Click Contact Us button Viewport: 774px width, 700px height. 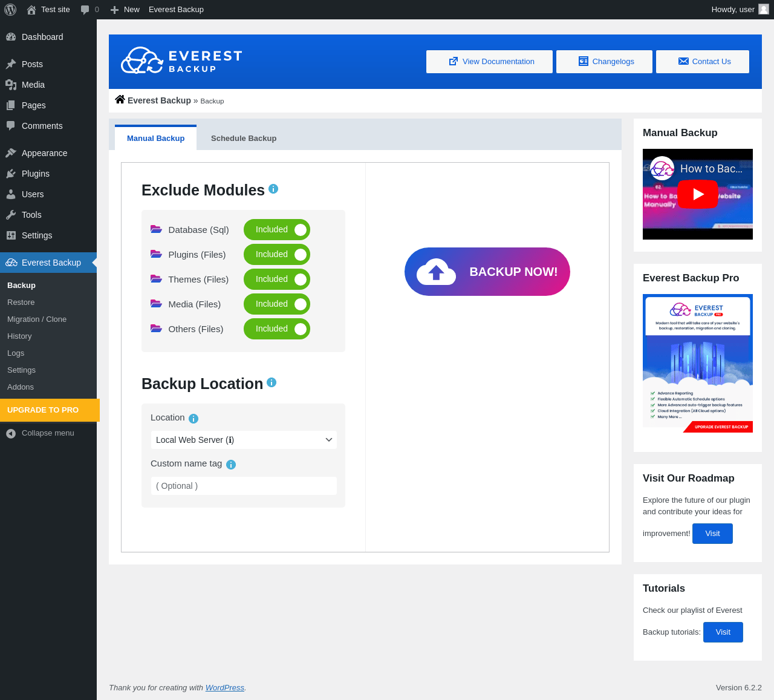coord(703,62)
